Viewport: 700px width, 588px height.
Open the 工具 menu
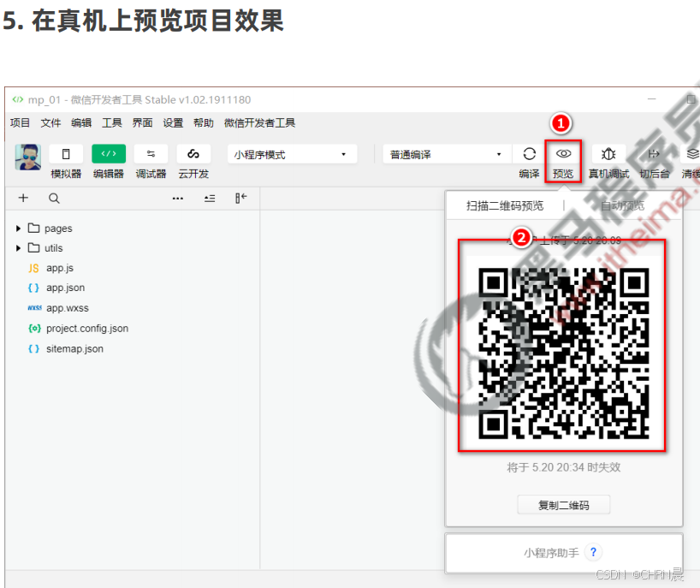point(111,122)
